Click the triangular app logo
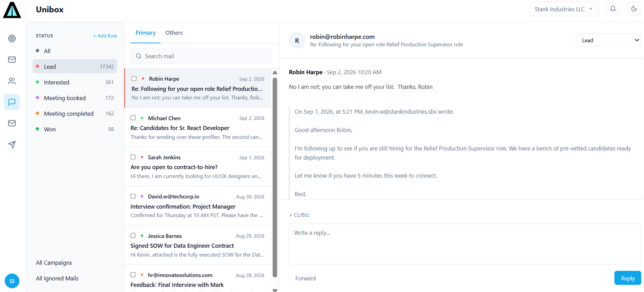This screenshot has height=292, width=644. point(12,10)
